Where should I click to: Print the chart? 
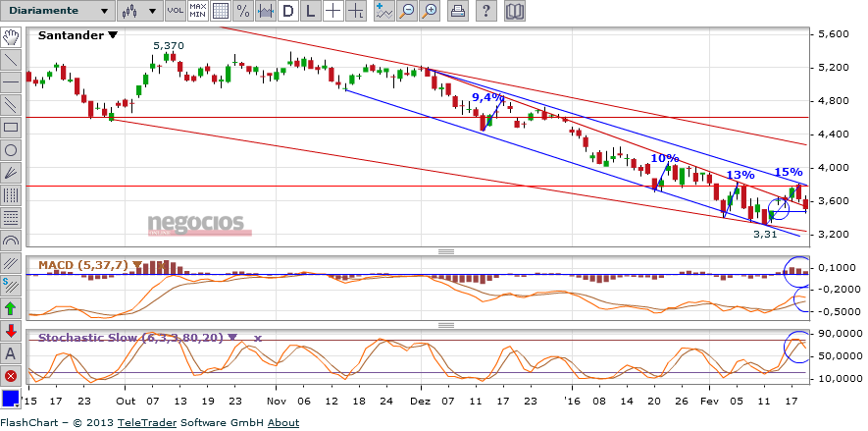click(458, 11)
